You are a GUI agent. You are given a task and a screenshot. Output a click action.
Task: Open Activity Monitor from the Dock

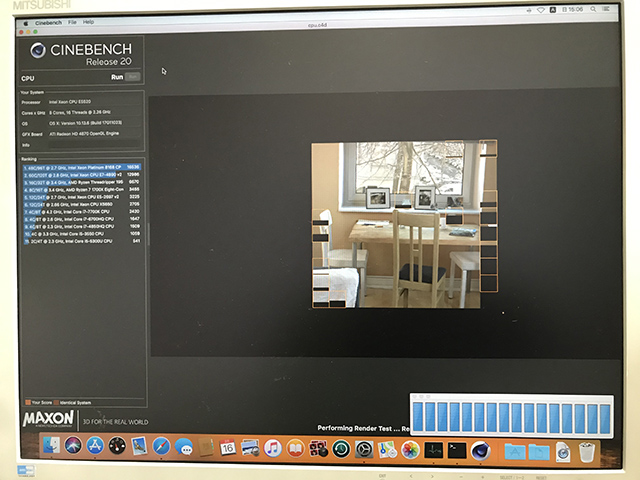click(x=433, y=451)
